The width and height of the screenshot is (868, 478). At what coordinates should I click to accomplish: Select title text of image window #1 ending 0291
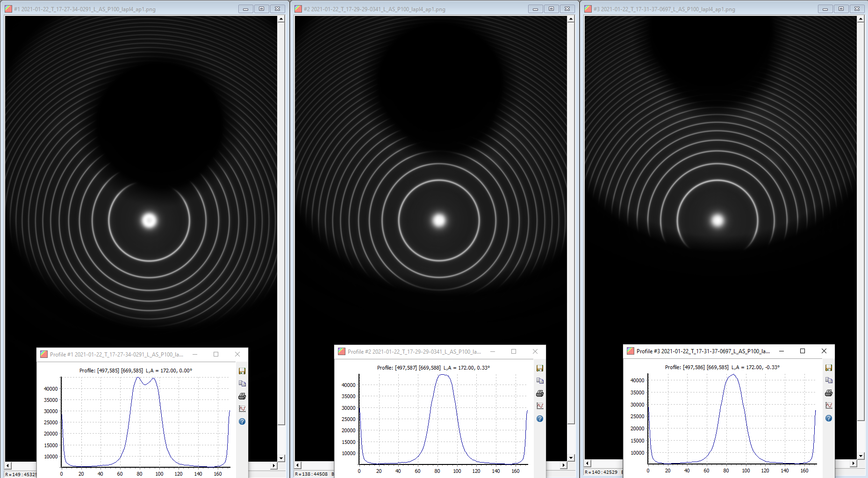85,9
